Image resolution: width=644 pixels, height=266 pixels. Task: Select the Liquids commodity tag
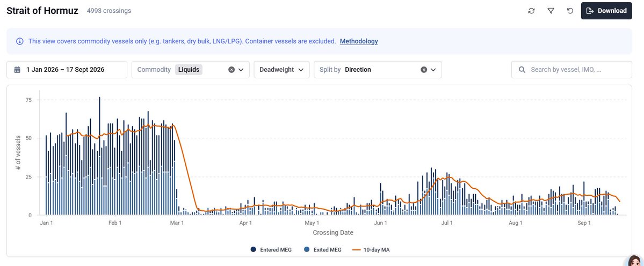[x=189, y=70]
